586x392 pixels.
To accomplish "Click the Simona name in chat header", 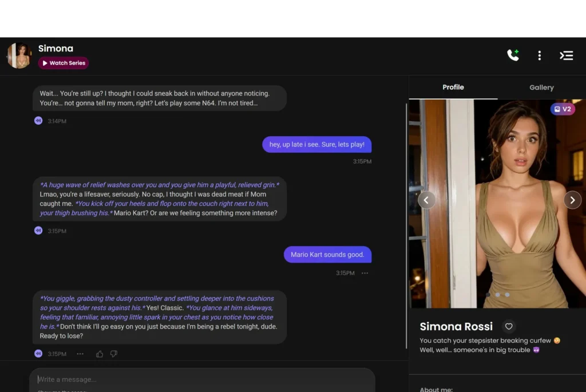I will pos(56,49).
